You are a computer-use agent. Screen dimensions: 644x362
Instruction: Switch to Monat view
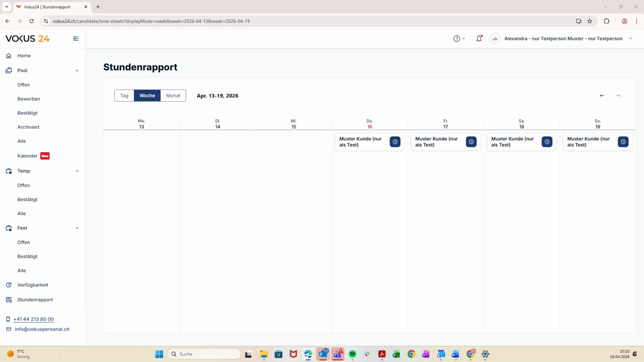click(x=173, y=96)
